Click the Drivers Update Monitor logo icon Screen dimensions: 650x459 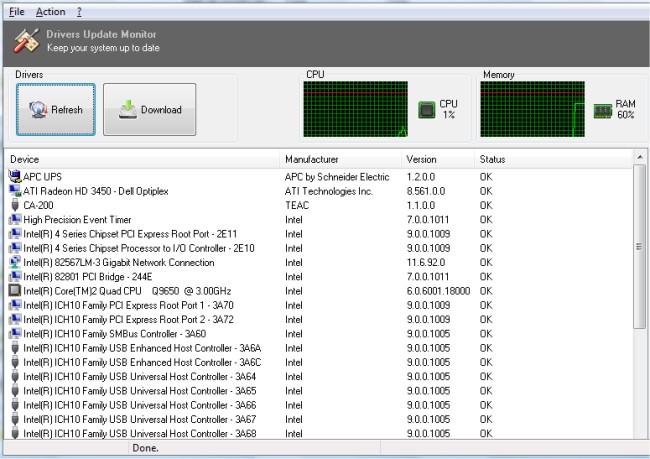(x=25, y=41)
